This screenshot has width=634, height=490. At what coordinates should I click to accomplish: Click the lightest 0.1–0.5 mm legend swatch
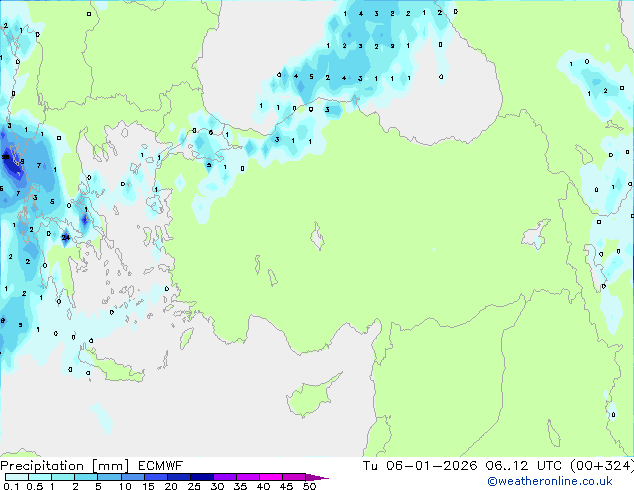17,477
